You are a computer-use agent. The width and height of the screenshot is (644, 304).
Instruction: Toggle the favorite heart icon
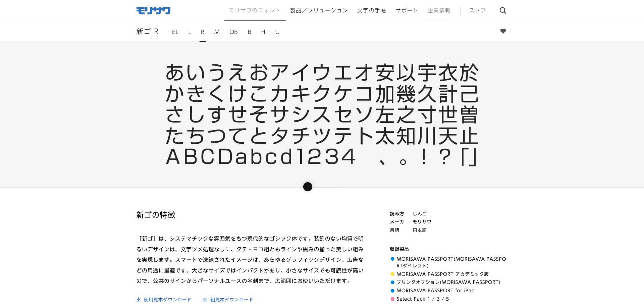[x=503, y=31]
